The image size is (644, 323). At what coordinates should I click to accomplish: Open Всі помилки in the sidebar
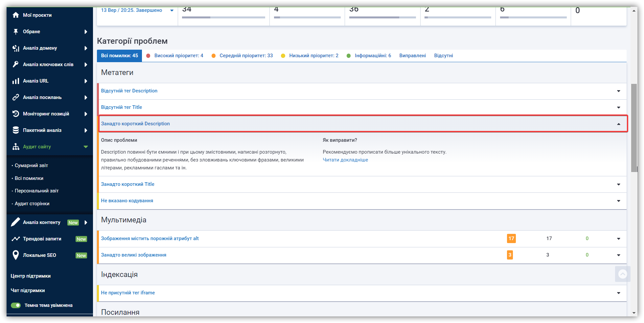(x=29, y=178)
